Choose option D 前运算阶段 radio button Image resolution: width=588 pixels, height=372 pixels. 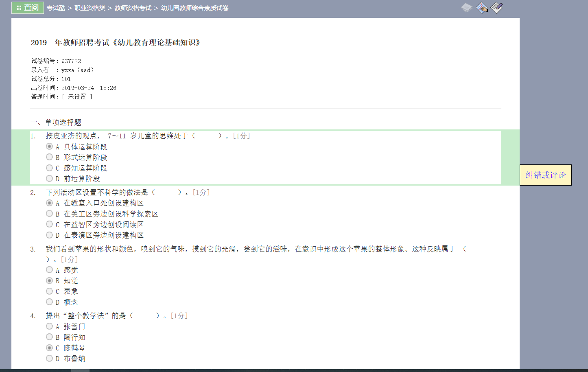(49, 178)
